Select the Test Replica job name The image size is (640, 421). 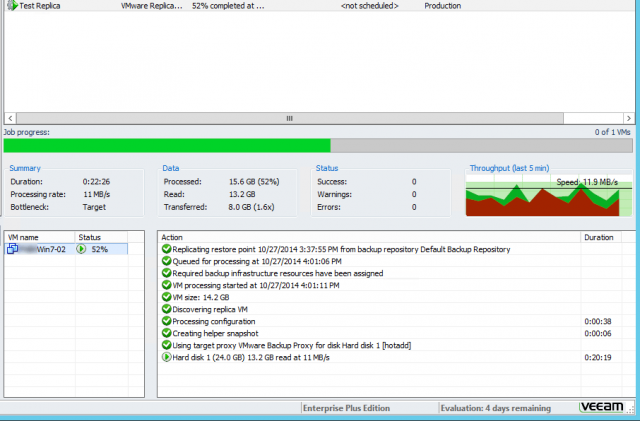(x=40, y=6)
